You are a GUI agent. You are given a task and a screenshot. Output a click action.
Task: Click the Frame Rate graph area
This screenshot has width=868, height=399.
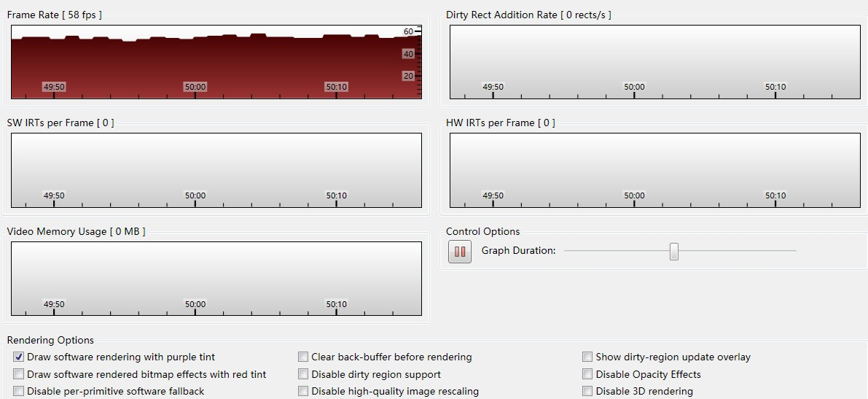(216, 61)
